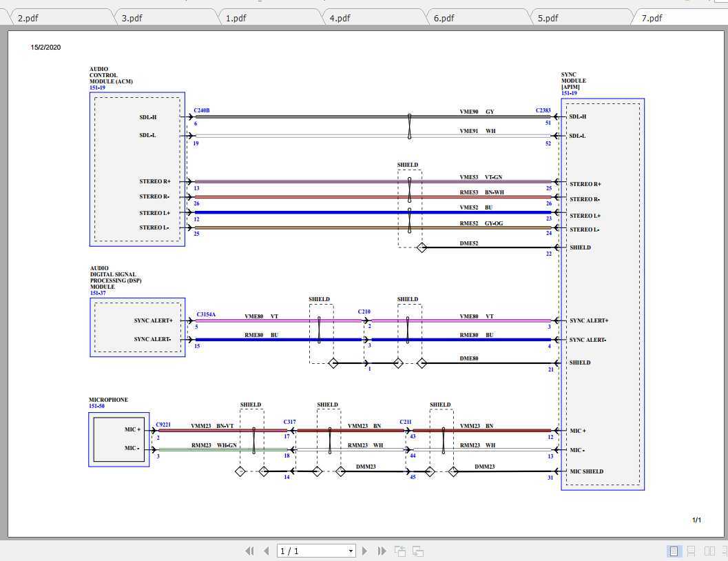Click the VMM23 BN-VT wire label
Viewport: 728px width, 561px height.
(212, 426)
